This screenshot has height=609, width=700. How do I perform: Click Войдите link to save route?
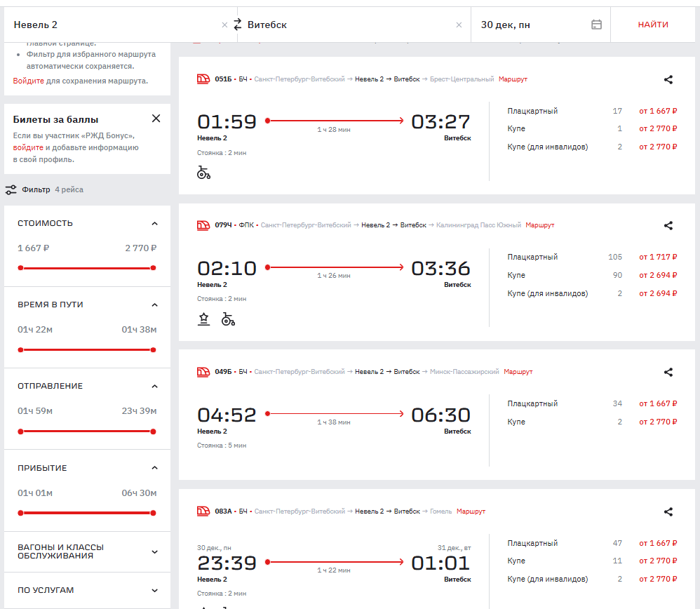[x=29, y=81]
